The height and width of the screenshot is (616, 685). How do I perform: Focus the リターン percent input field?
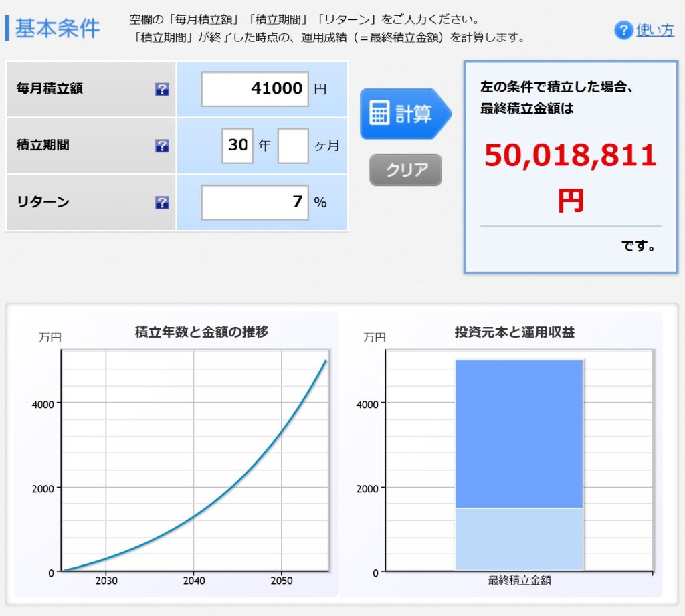254,202
